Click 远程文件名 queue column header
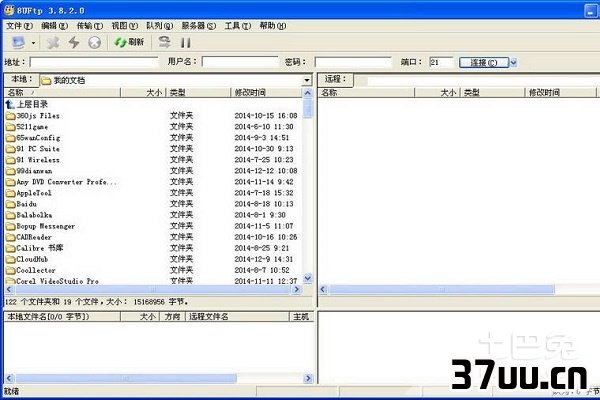Viewport: 600px width, 400px height. (237, 317)
